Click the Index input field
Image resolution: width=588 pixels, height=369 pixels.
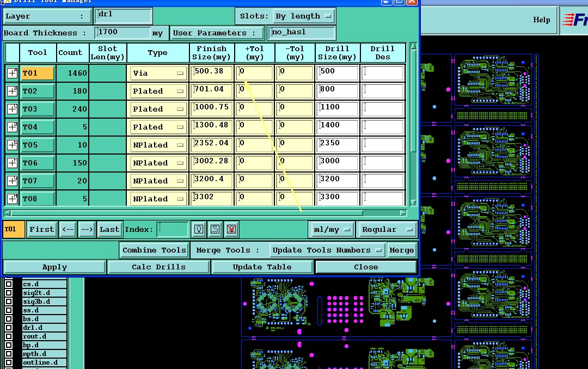pos(172,229)
